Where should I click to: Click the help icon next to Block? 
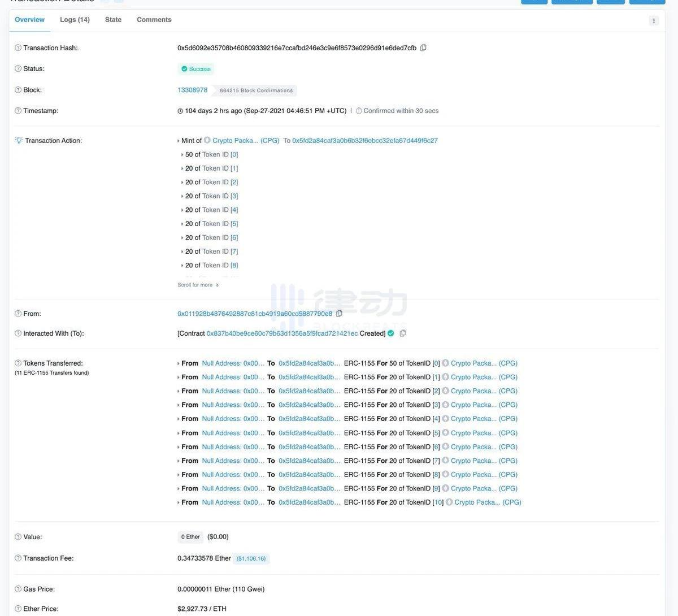pyautogui.click(x=18, y=90)
